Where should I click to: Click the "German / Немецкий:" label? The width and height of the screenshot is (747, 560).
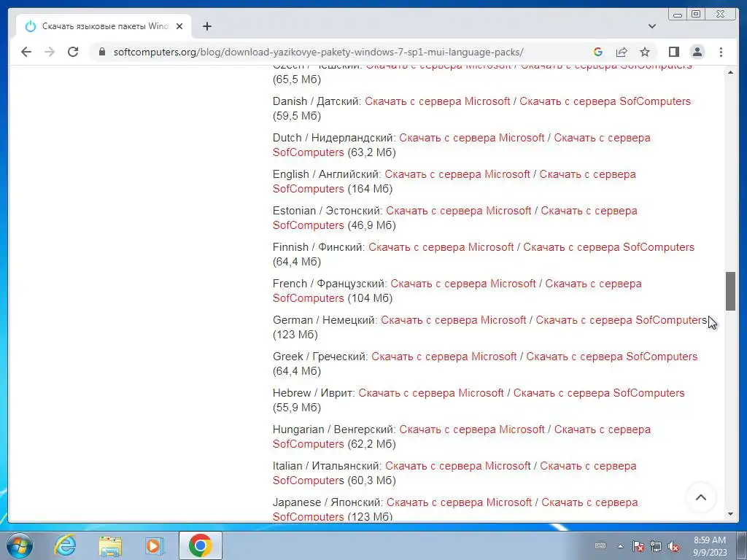[x=325, y=320]
